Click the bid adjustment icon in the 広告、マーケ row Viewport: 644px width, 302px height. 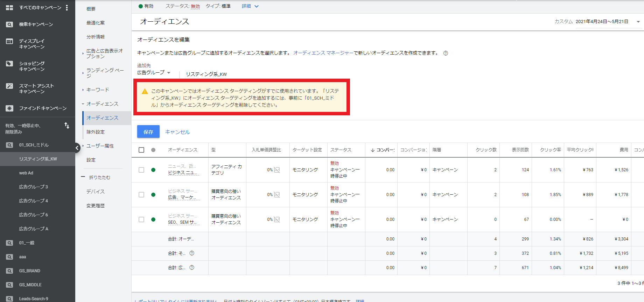(277, 195)
